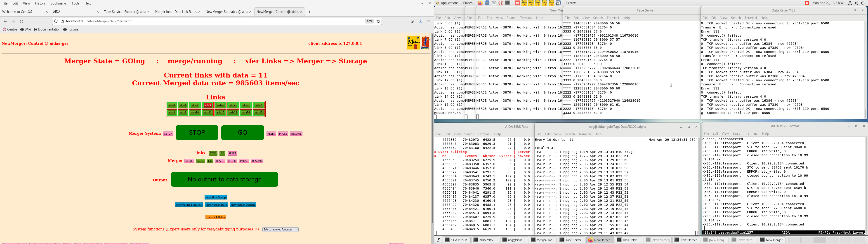Click the big green STOP button
The width and height of the screenshot is (868, 244).
pos(197,132)
